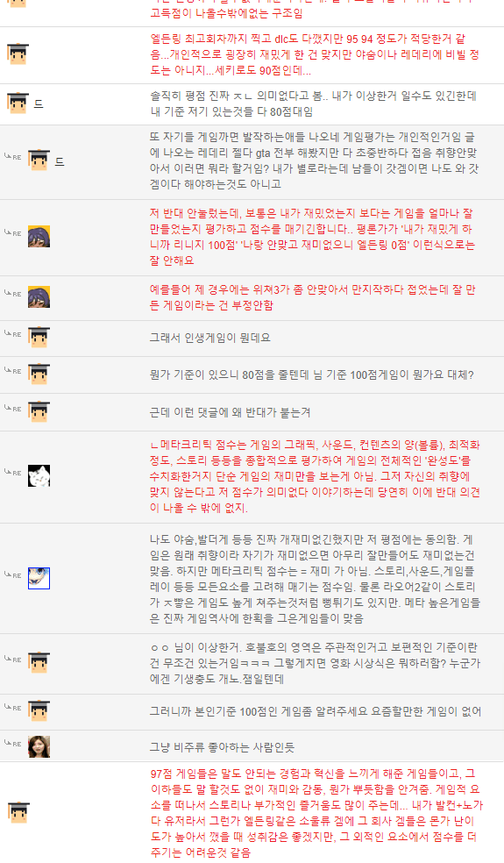Click blue-bordered anime eye avatar
The image size is (504, 863).
[x=39, y=578]
